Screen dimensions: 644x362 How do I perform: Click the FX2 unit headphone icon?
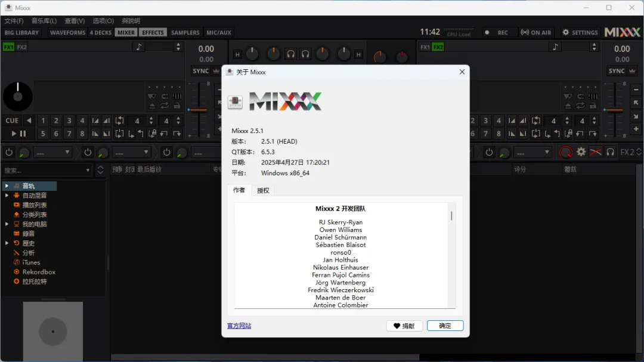click(x=611, y=153)
